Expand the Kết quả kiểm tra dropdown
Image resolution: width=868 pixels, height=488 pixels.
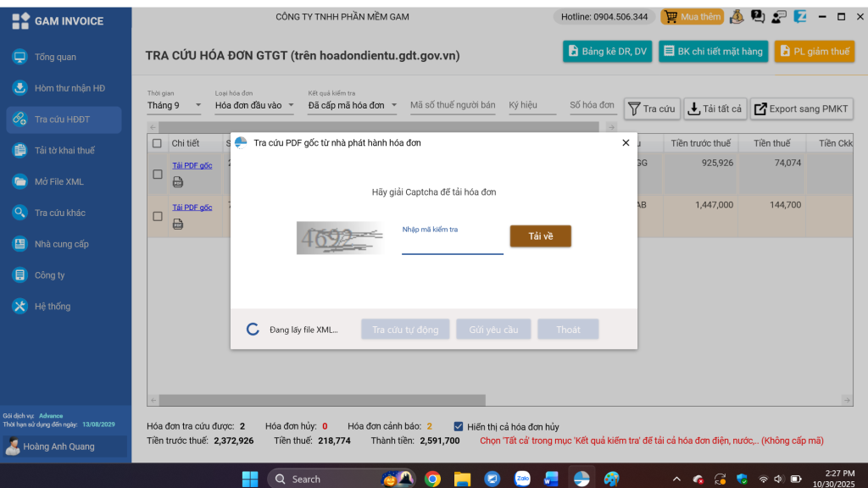pyautogui.click(x=353, y=106)
